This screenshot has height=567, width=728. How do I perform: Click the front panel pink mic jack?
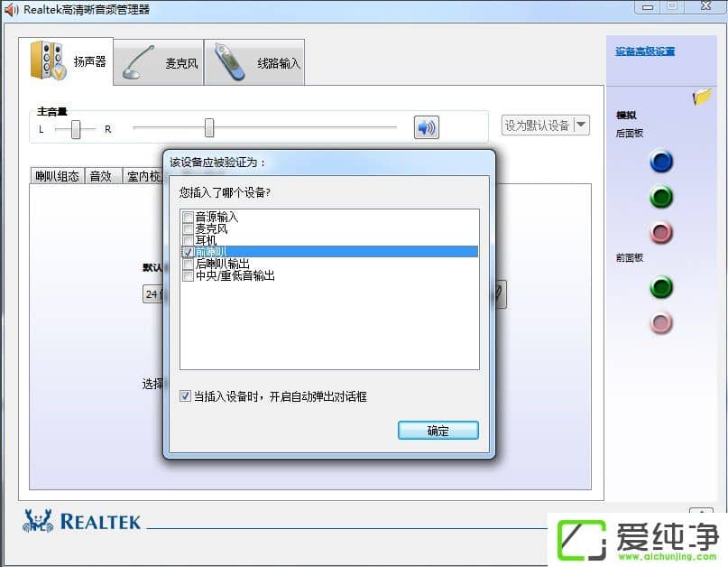tap(661, 321)
